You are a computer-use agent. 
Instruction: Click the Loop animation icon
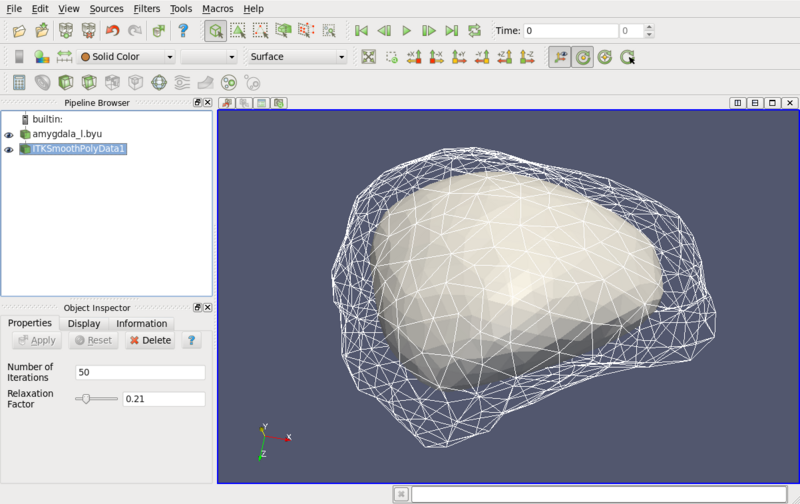[472, 31]
